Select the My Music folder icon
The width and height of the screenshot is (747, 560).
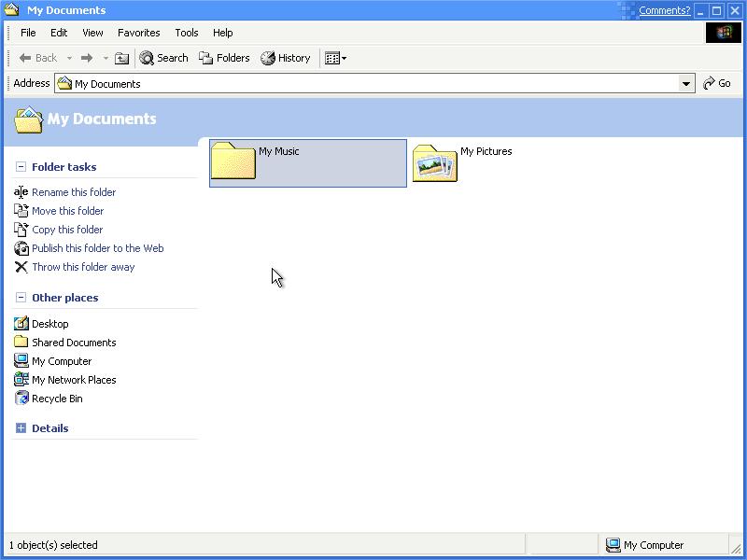coord(233,162)
